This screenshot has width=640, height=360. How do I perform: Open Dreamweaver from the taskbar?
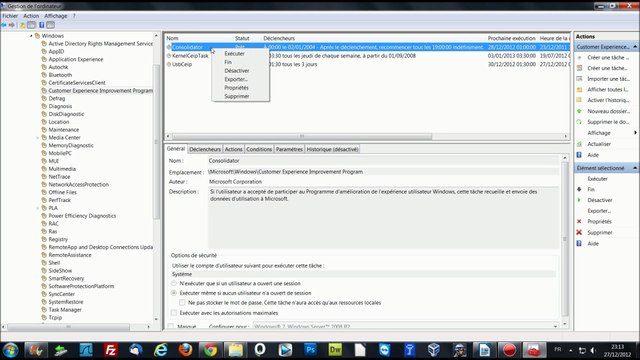[335, 350]
